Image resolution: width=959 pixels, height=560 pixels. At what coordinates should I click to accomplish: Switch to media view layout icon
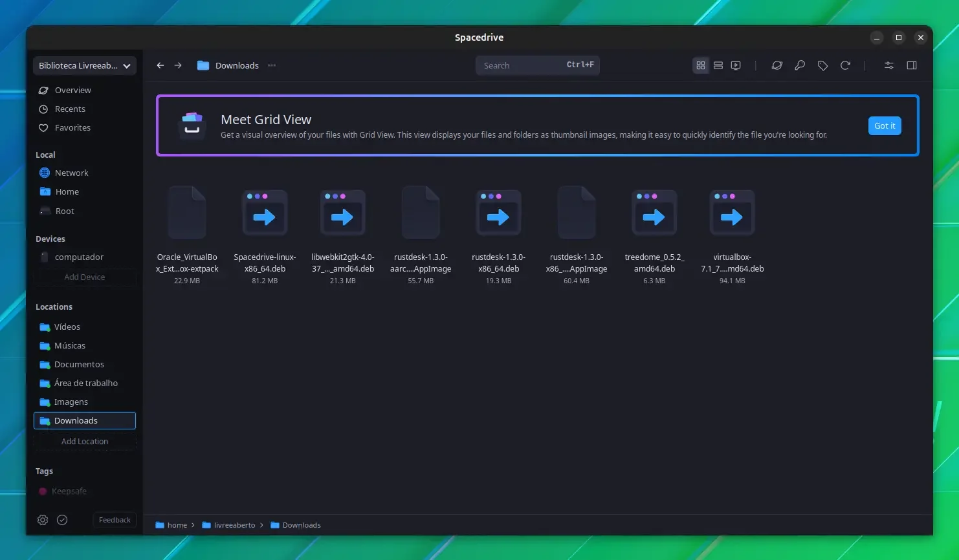click(x=736, y=65)
